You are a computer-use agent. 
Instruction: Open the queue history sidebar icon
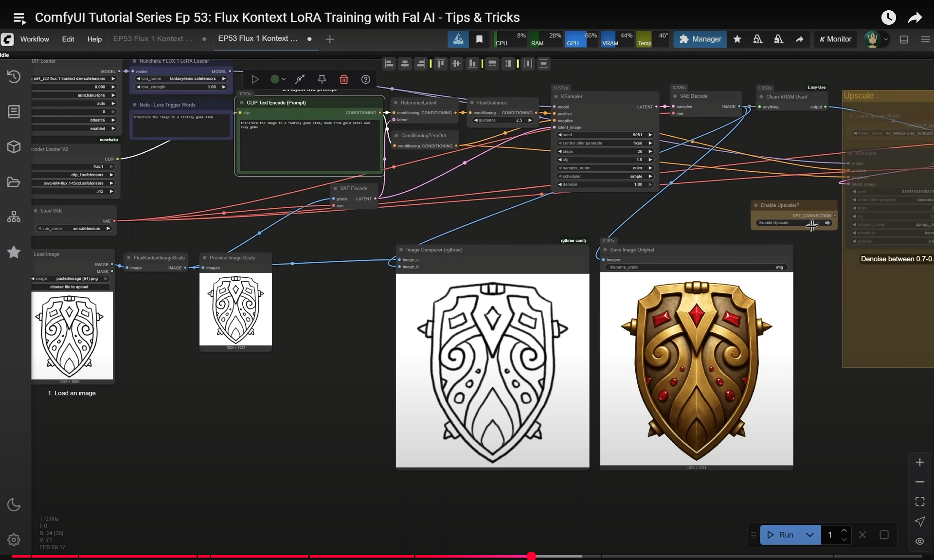point(14,76)
